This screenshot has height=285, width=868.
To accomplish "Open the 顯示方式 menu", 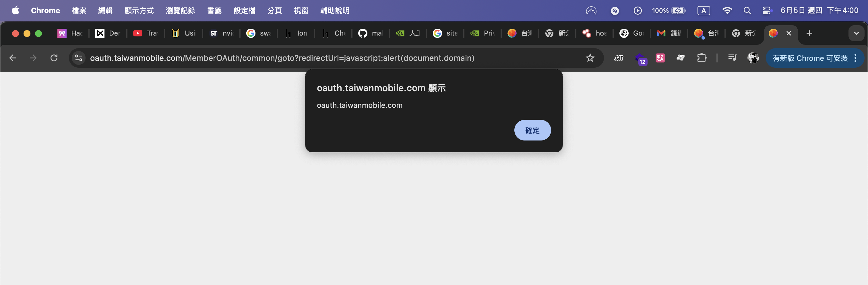I will pyautogui.click(x=139, y=10).
